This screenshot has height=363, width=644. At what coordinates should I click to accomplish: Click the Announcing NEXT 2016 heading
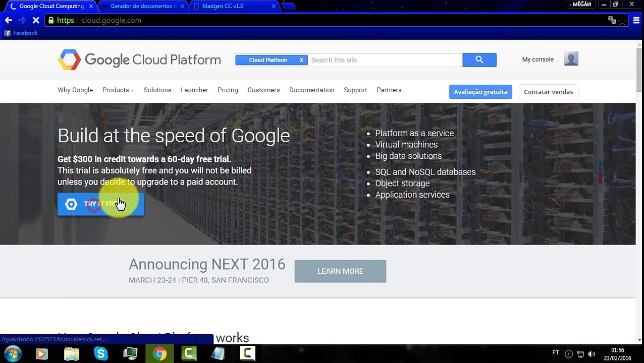click(207, 264)
